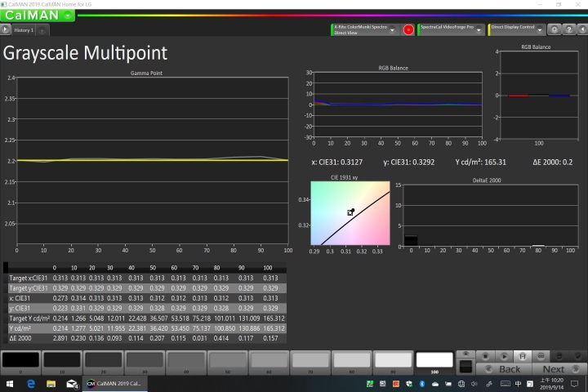The image size is (588, 392).
Task: Click the x: CIE31: 0.3127 readout
Action: (336, 162)
